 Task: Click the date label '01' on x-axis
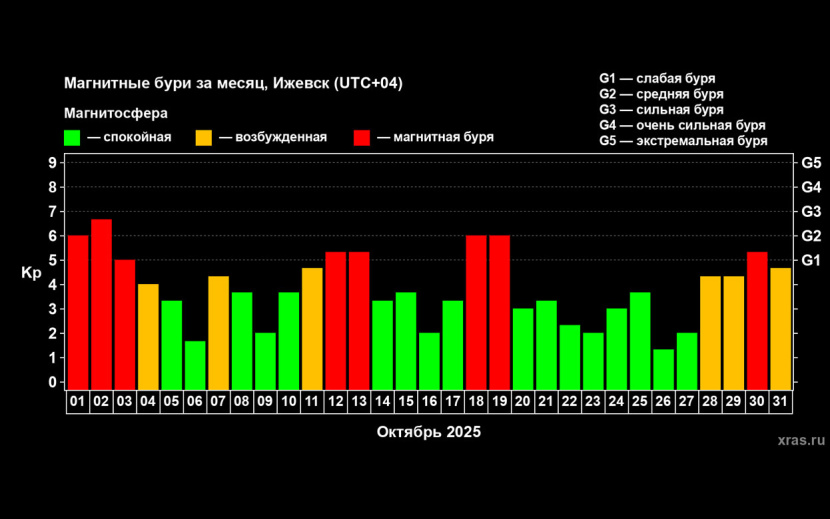coord(77,400)
